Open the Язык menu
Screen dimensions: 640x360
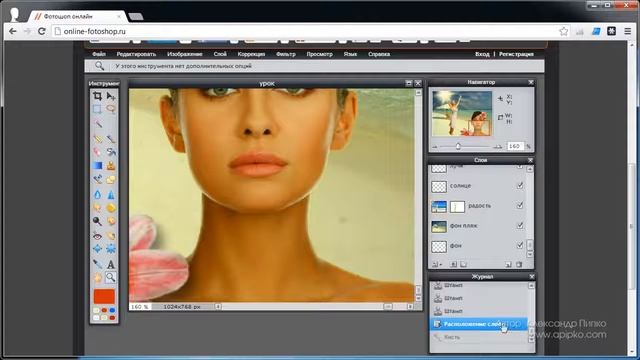point(350,54)
